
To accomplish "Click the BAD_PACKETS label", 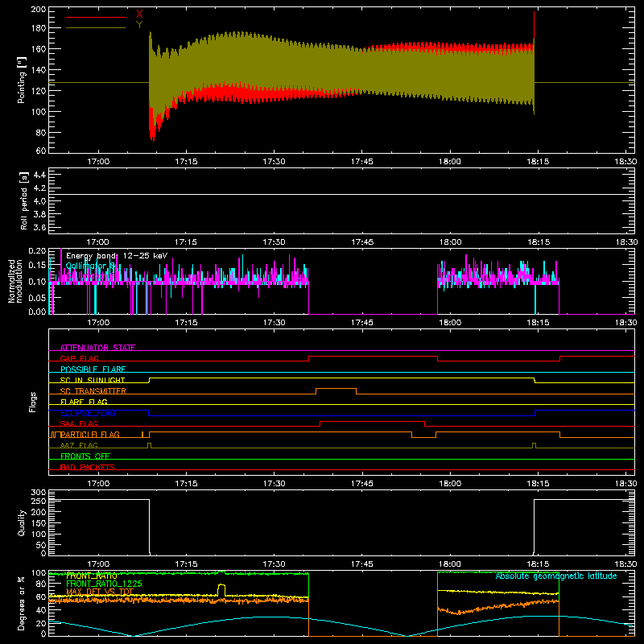I will pyautogui.click(x=88, y=467).
